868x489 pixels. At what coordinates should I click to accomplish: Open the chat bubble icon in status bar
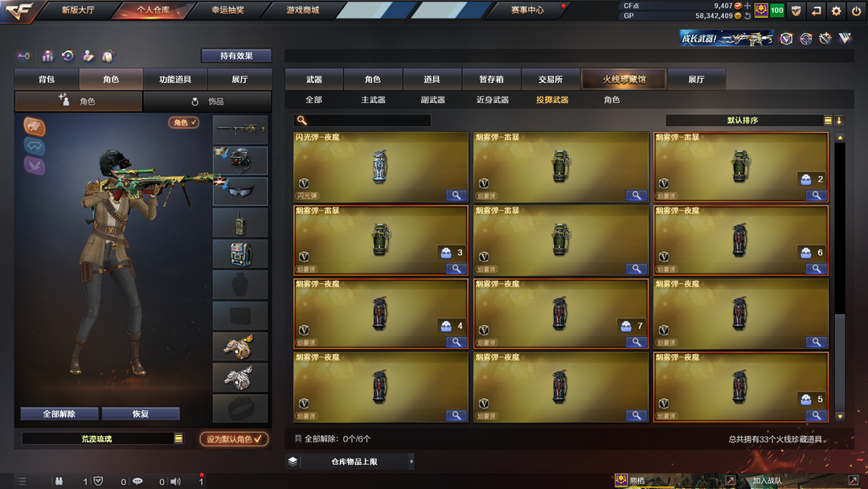[137, 481]
